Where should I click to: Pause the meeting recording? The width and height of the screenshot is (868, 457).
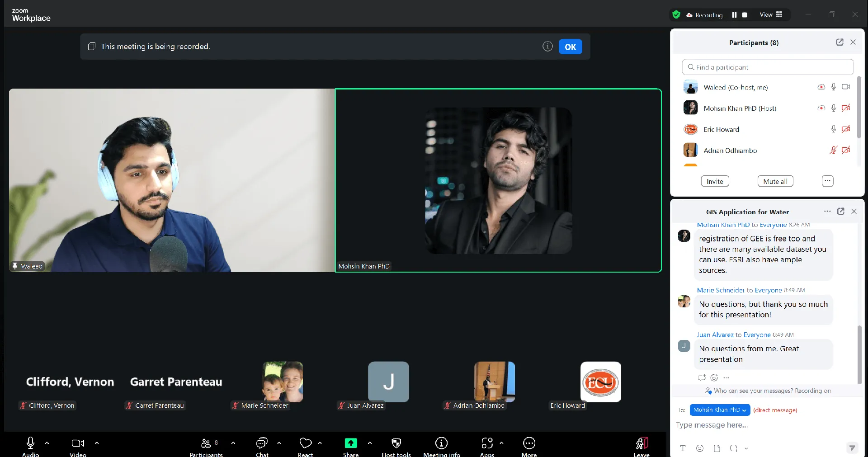pos(734,15)
